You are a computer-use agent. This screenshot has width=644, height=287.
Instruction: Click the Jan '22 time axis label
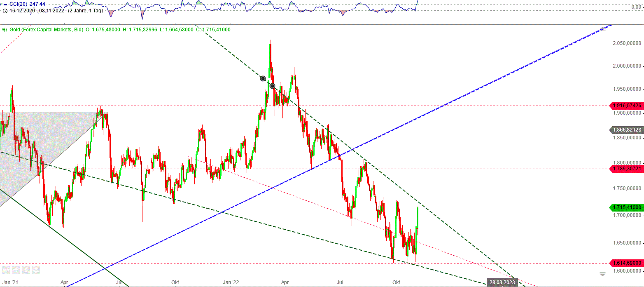click(231, 282)
